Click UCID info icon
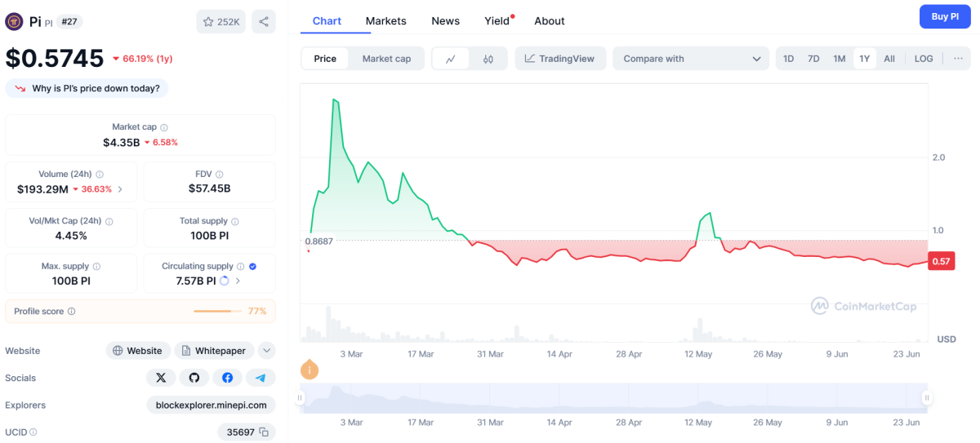 [33, 432]
